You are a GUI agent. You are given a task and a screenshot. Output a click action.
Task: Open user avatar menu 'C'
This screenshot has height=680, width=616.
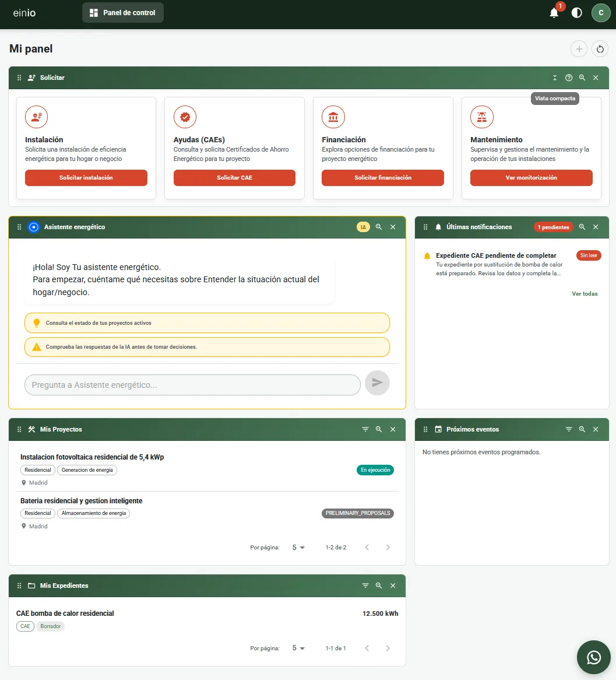pos(601,13)
